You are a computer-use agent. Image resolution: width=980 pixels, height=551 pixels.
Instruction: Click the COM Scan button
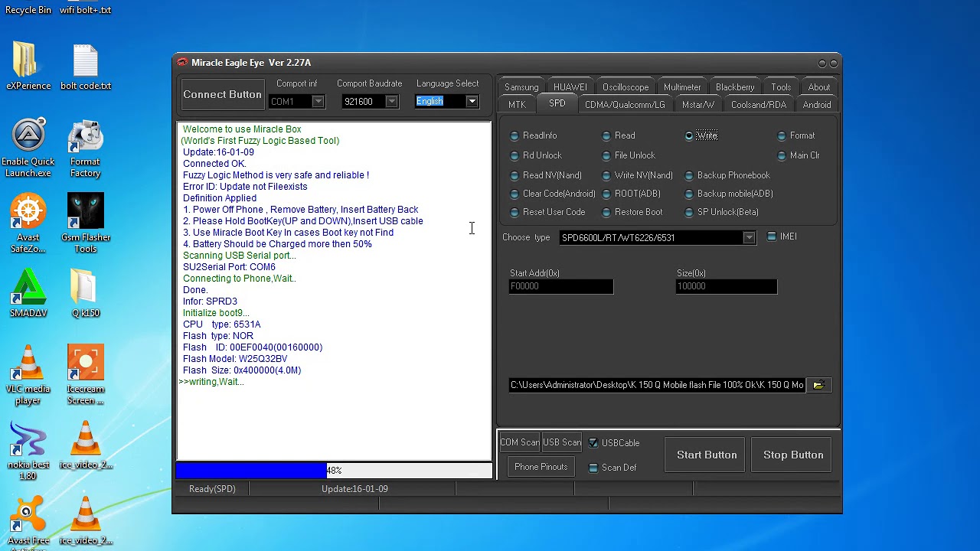tap(520, 442)
